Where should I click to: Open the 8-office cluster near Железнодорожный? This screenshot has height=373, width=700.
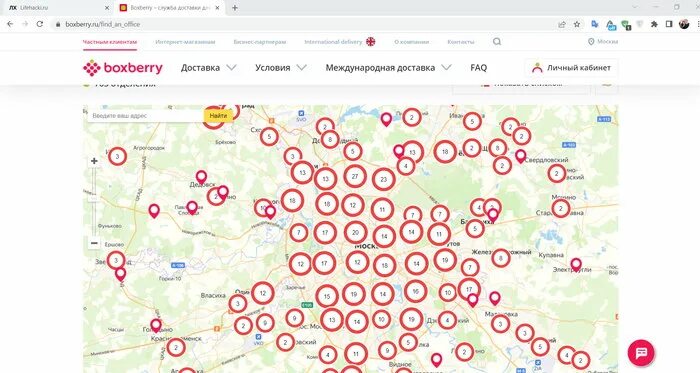501,258
